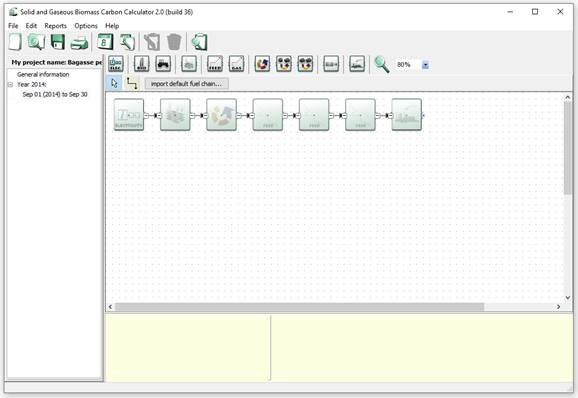Open project with the magnifier-document icon
The image size is (578, 398).
(36, 42)
